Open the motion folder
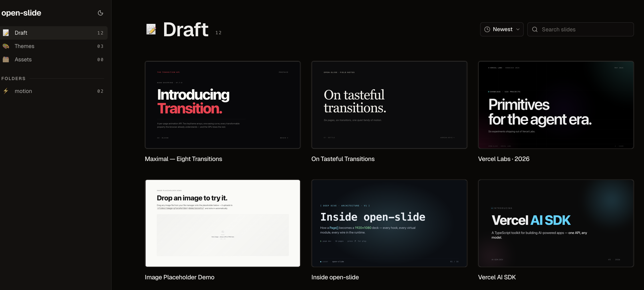This screenshot has height=290, width=644. pyautogui.click(x=54, y=91)
